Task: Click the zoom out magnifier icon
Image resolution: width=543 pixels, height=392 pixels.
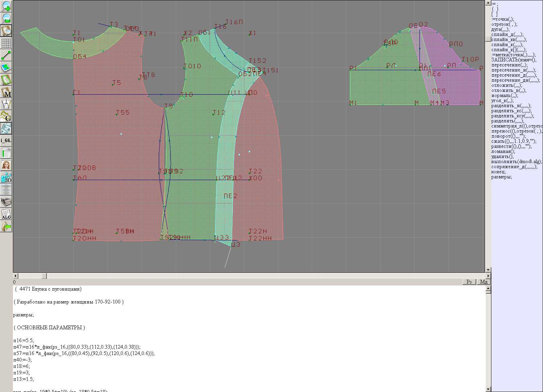Action: point(6,18)
